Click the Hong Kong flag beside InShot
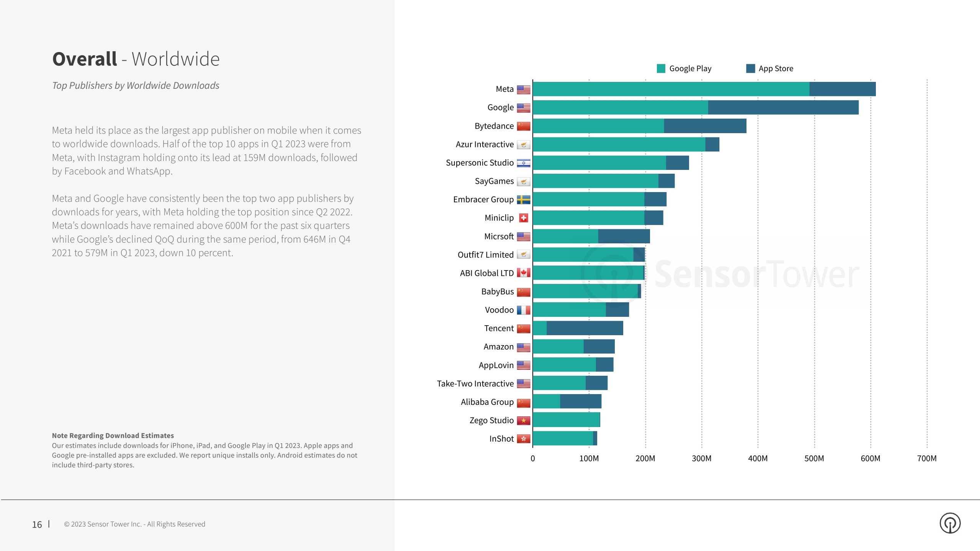 click(x=523, y=439)
